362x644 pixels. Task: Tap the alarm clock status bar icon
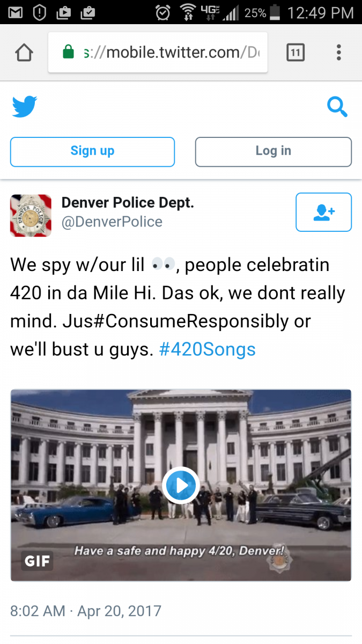click(x=163, y=12)
